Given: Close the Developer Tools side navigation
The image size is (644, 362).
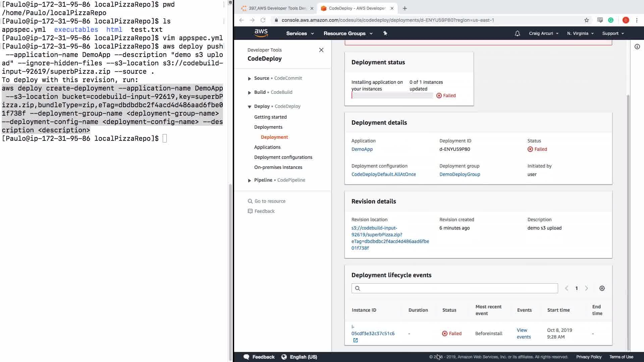Looking at the screenshot, I should point(321,50).
